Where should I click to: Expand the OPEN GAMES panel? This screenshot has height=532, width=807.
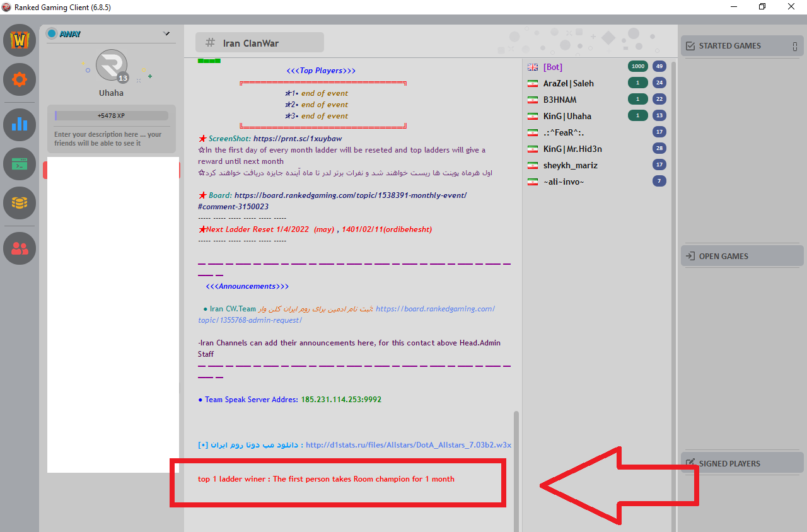(742, 256)
